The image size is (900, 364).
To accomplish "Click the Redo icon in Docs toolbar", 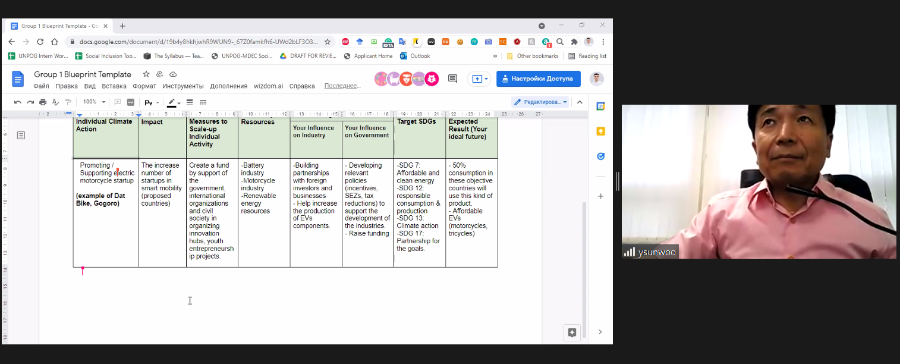I will pyautogui.click(x=30, y=102).
